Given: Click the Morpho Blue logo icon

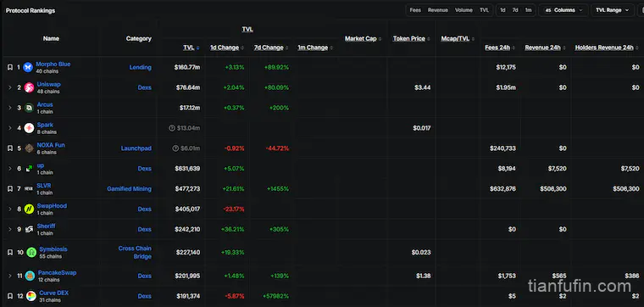Looking at the screenshot, I should (x=28, y=67).
